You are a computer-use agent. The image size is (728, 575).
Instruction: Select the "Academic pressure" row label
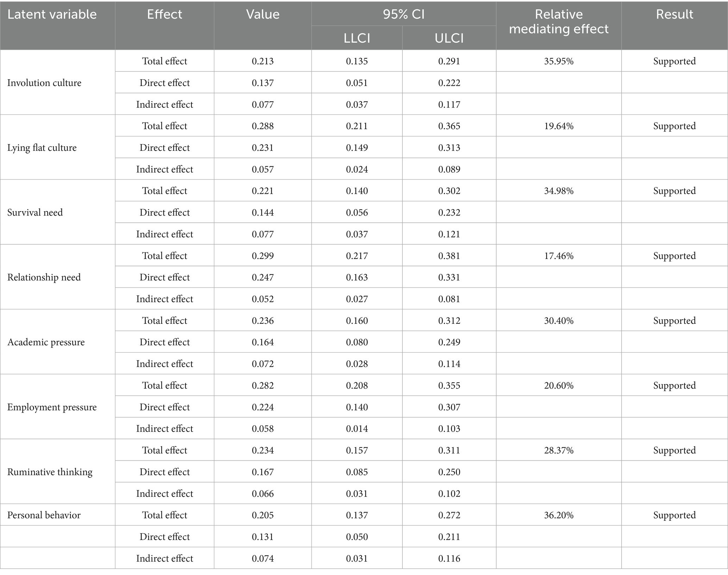46,342
